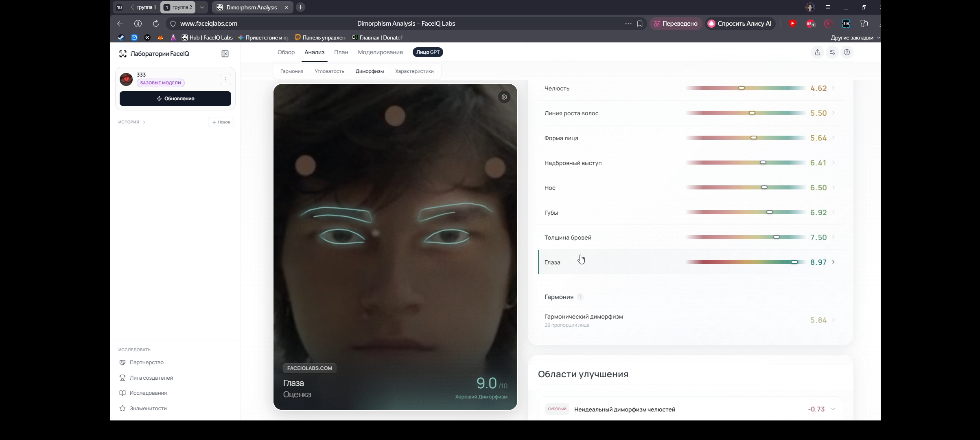Expand the Глаза row chevron
Screen dimensions: 980x440
pos(834,262)
